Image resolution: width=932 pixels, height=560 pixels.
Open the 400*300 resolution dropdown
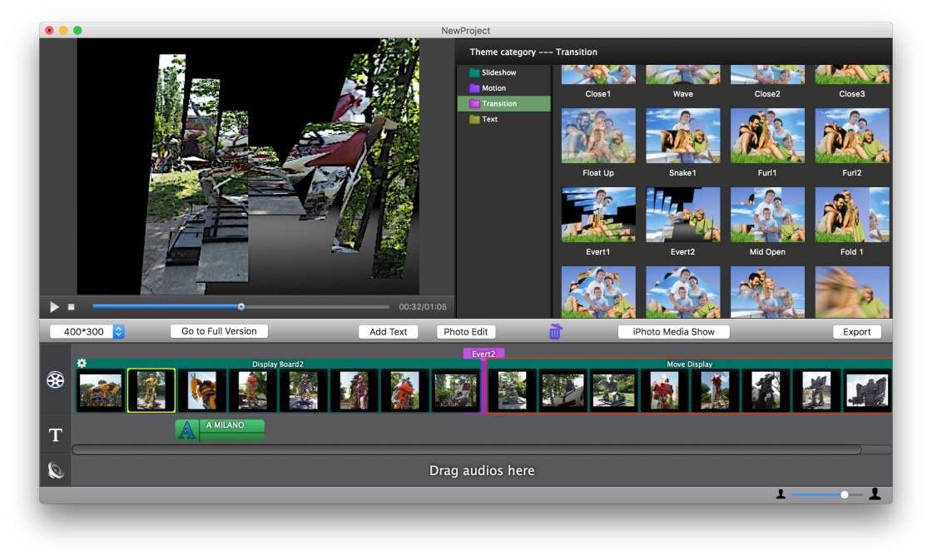(x=87, y=332)
